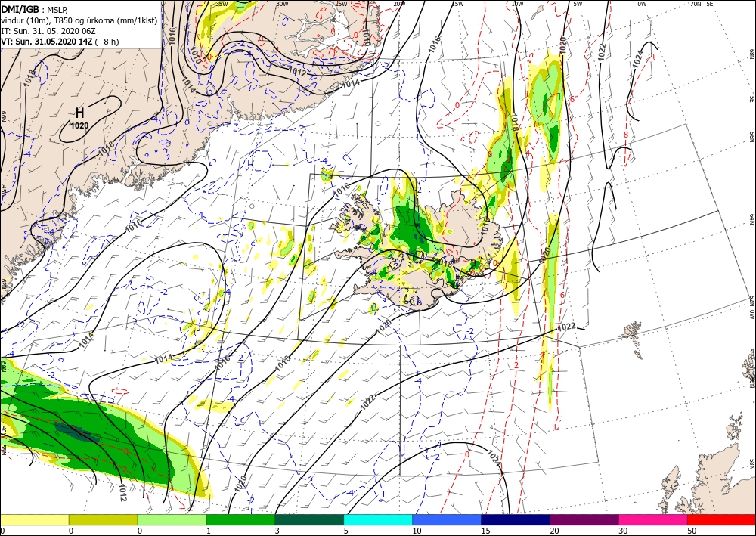Click the "VT: Sun. 31.05.2020 14Z (+8 h)" line

pos(60,42)
